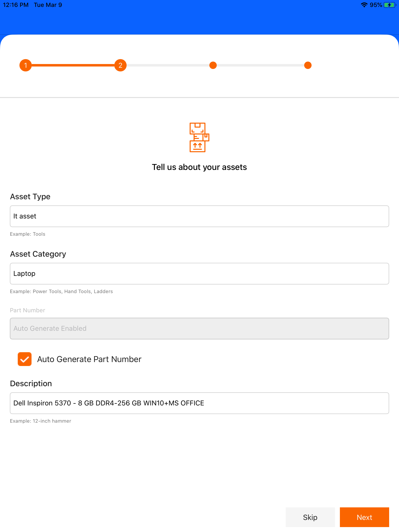This screenshot has height=532, width=399.
Task: Jump to the third step dot
Action: coord(213,65)
